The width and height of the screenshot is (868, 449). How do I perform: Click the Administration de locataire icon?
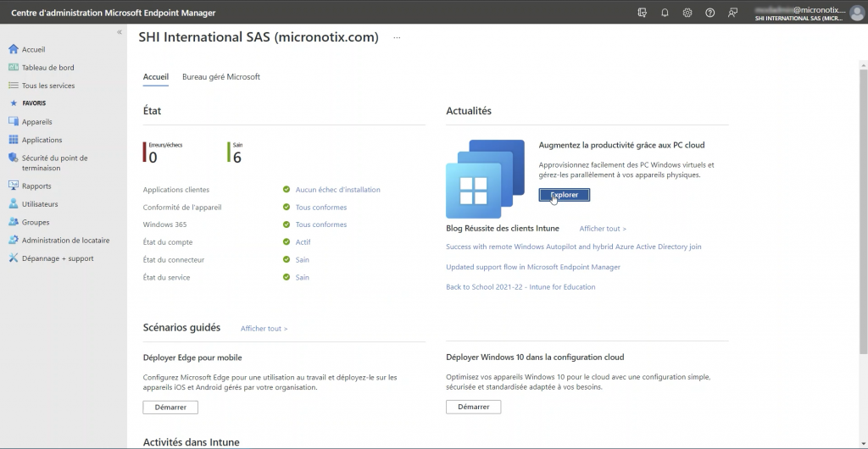pyautogui.click(x=14, y=241)
